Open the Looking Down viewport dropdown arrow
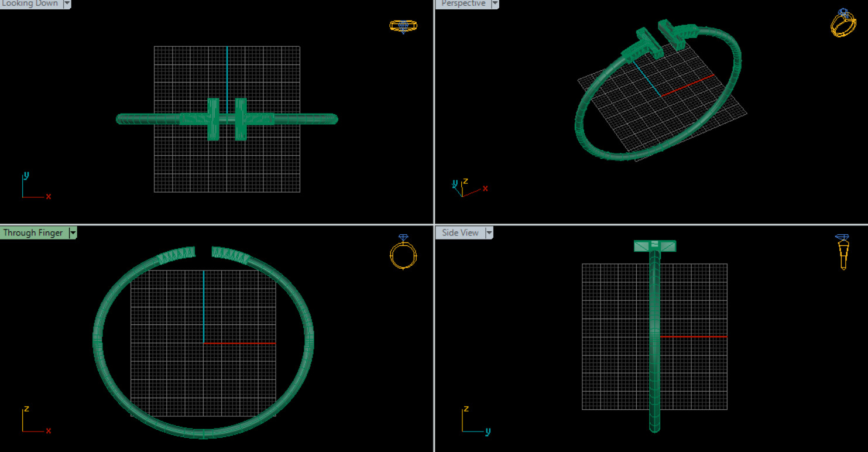The height and width of the screenshot is (452, 868). [67, 4]
